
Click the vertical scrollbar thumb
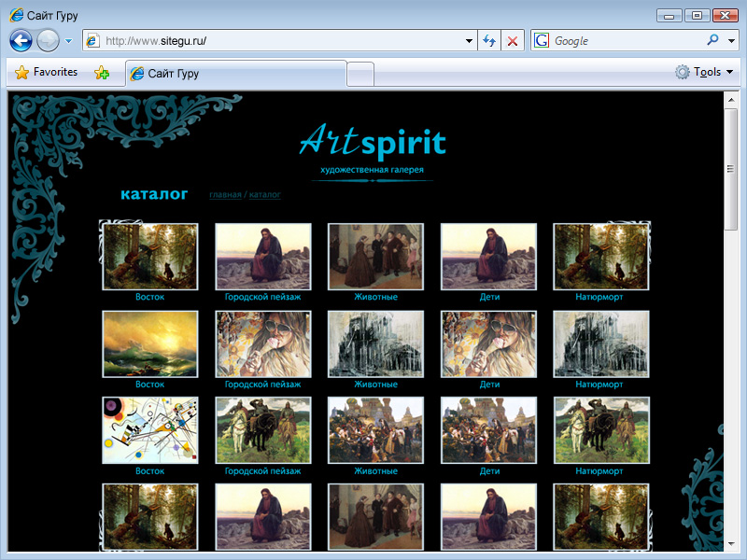click(730, 170)
